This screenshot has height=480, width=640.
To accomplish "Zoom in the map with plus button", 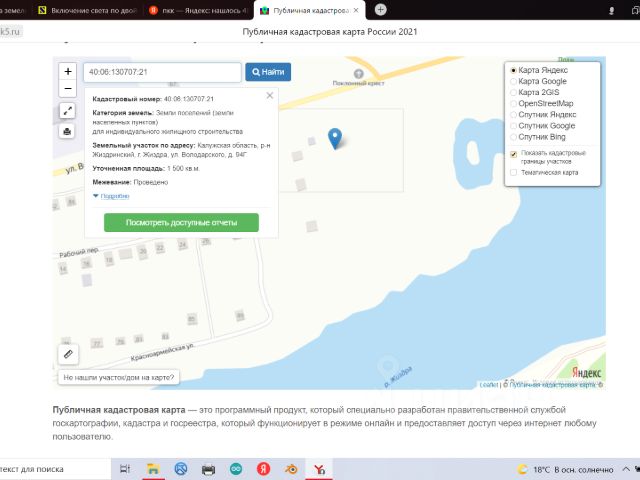I will (x=68, y=72).
